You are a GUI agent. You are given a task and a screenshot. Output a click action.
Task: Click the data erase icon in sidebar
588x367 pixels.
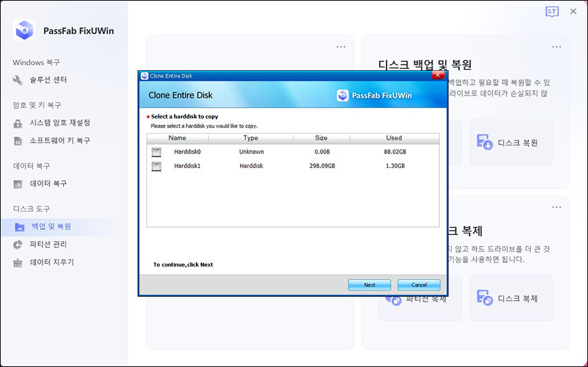[x=18, y=262]
